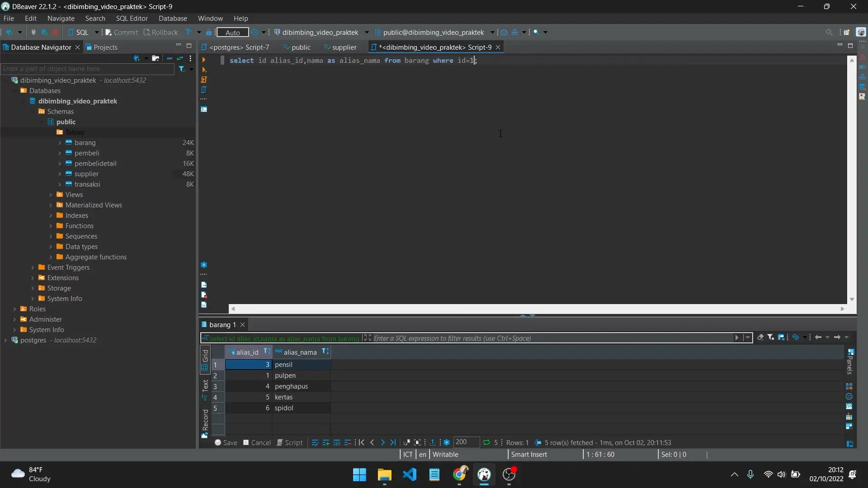The width and height of the screenshot is (868, 488).
Task: Toggle Auto commit mode box
Action: click(233, 32)
